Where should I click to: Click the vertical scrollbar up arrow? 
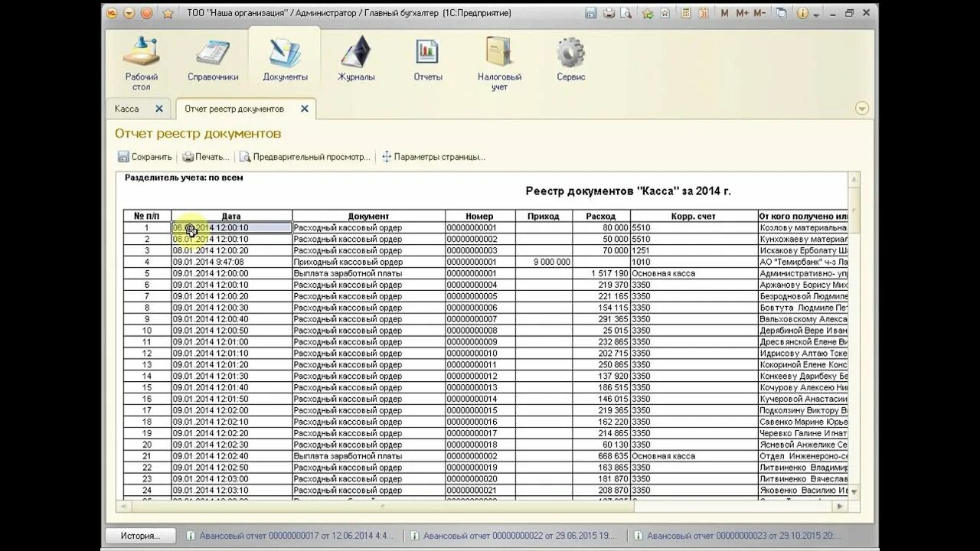coord(855,178)
